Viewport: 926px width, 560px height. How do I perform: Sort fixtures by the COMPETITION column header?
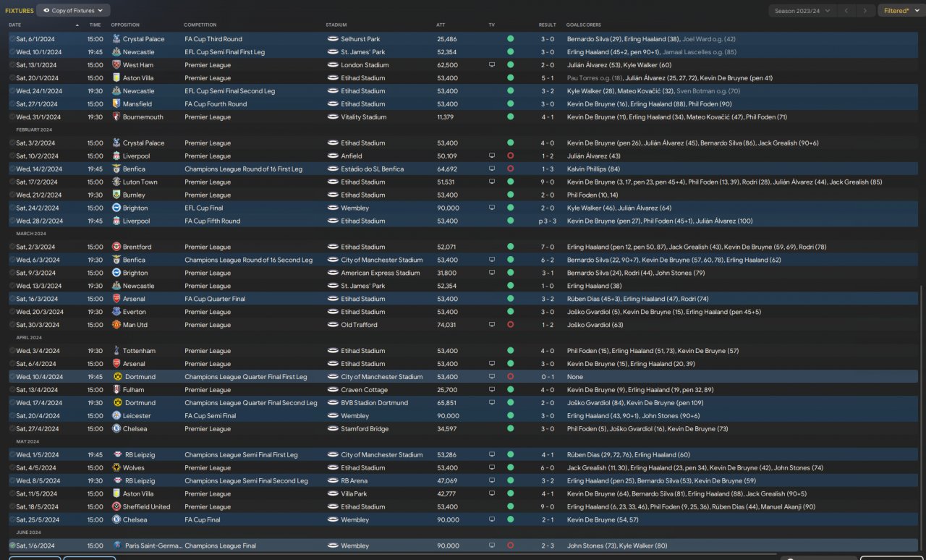pyautogui.click(x=200, y=25)
